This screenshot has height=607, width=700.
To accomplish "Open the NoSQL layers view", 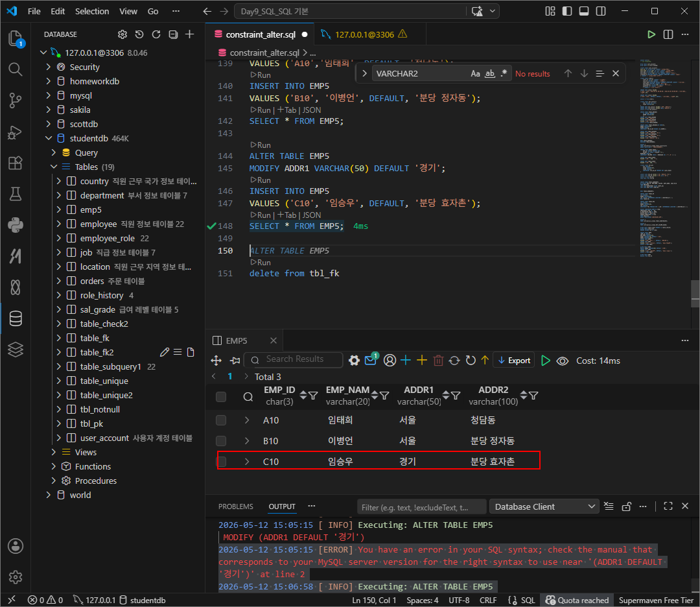I will [15, 350].
